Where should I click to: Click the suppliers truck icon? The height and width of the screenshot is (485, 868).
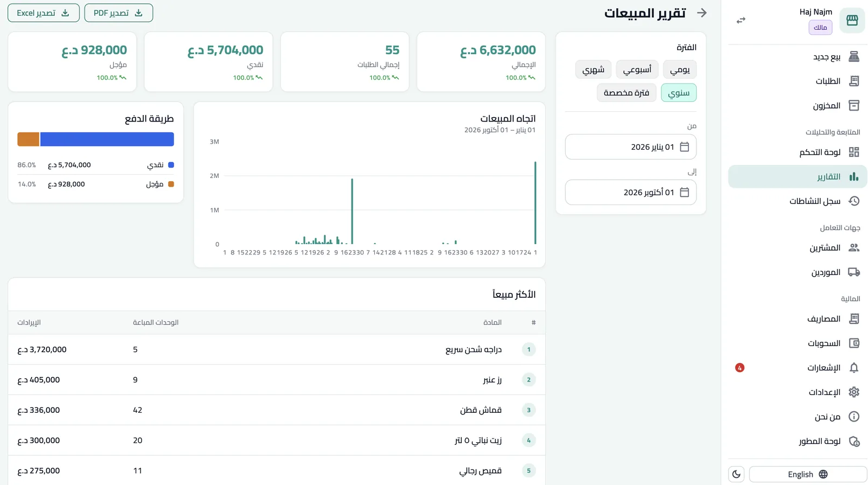(x=854, y=272)
